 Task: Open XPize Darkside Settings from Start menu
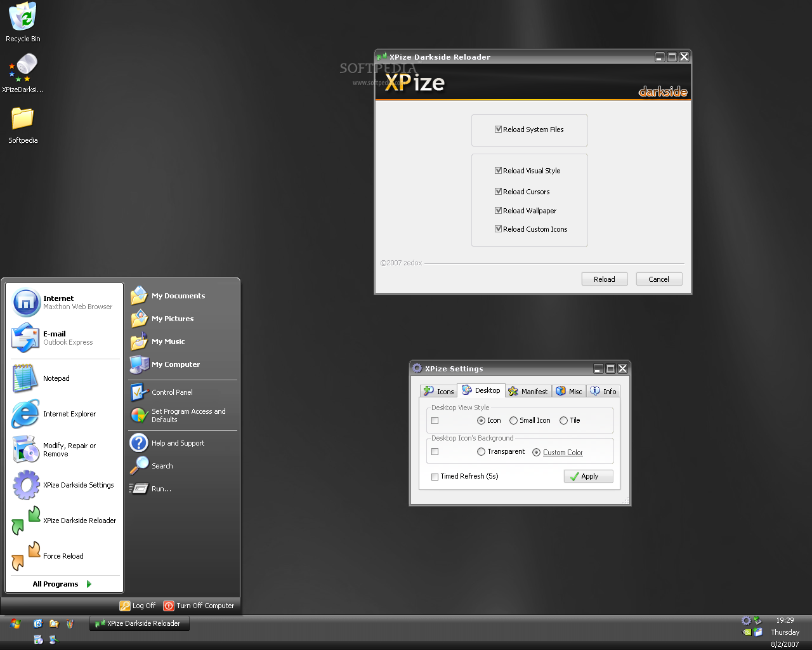(64, 485)
